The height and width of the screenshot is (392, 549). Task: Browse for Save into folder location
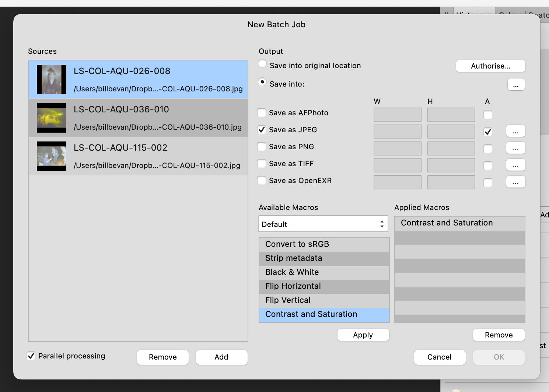coord(516,85)
